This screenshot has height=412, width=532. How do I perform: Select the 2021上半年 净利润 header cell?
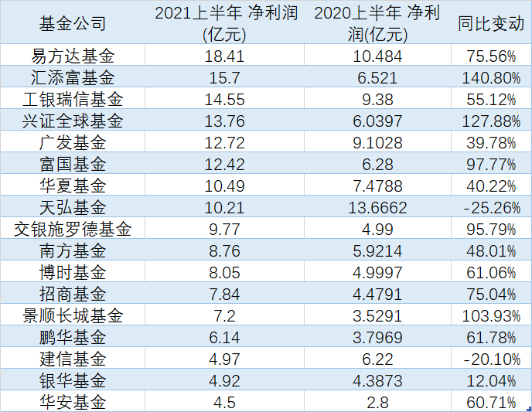(x=224, y=22)
